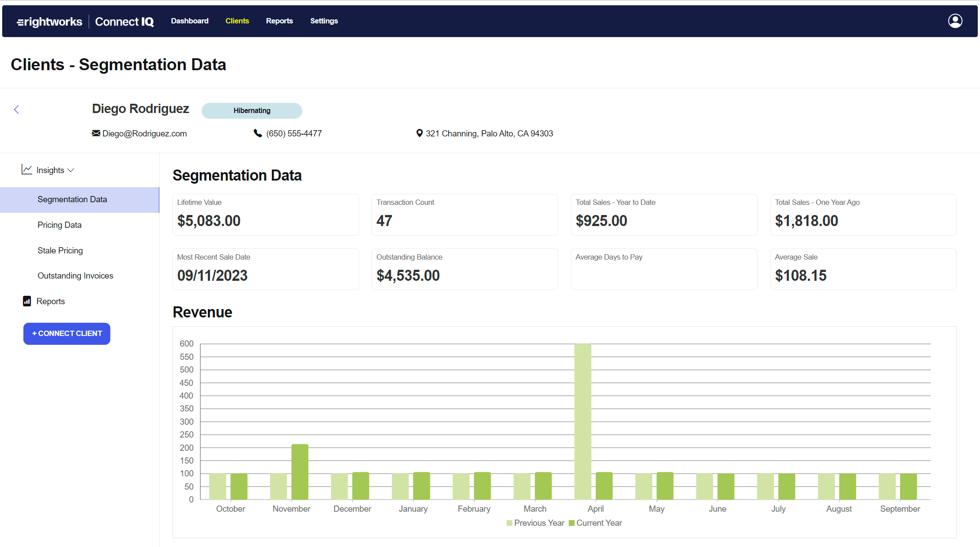Click the tall April previous year bar
Image resolution: width=980 pixels, height=547 pixels.
[x=583, y=422]
